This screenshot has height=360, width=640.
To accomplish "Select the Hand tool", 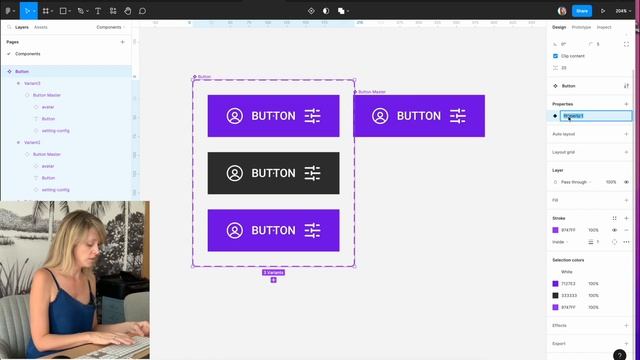I will [128, 11].
